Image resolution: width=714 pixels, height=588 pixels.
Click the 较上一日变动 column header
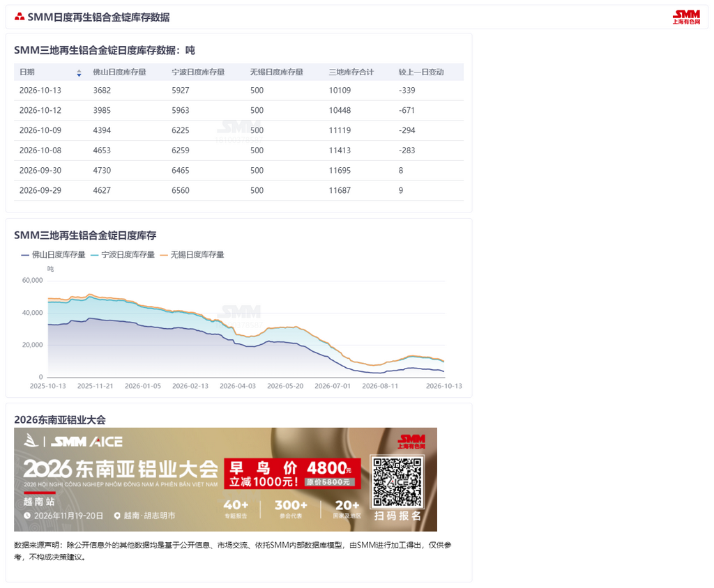pyautogui.click(x=420, y=72)
